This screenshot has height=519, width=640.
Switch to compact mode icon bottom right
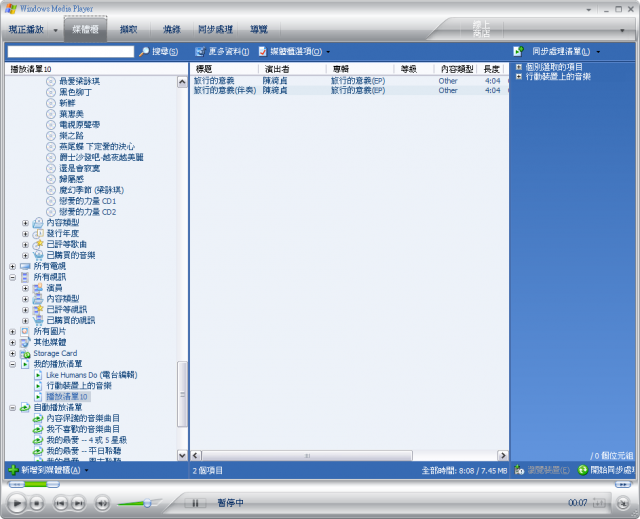point(623,503)
